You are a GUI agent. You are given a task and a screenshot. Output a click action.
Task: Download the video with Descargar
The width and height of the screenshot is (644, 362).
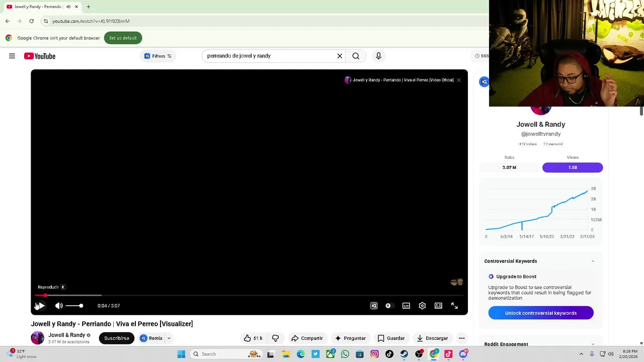pos(432,338)
